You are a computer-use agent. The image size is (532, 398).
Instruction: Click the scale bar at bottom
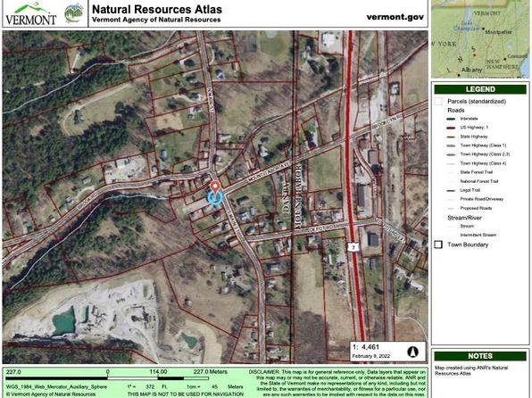(x=107, y=378)
